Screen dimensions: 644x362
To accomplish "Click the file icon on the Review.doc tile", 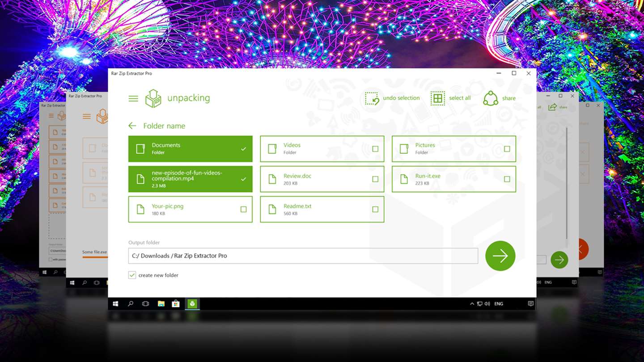I will 272,179.
